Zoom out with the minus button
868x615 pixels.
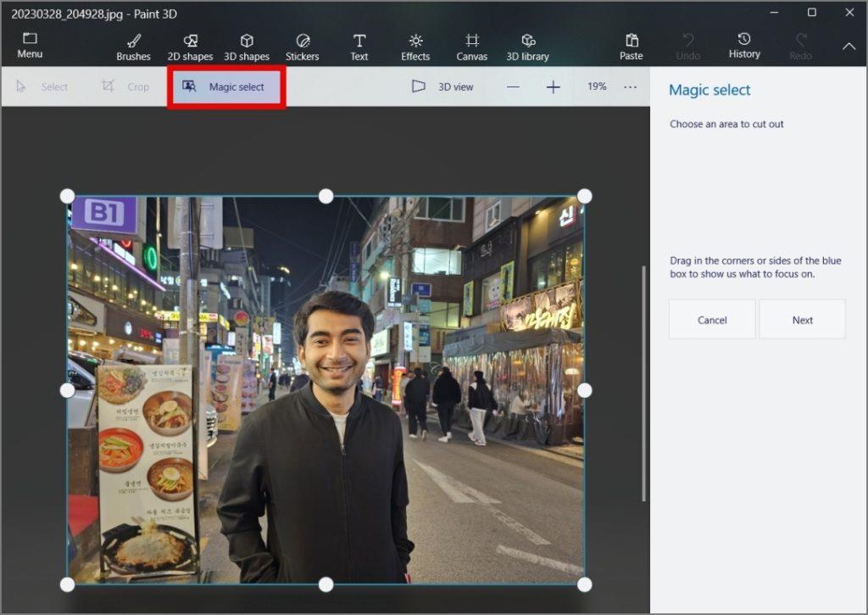coord(513,87)
